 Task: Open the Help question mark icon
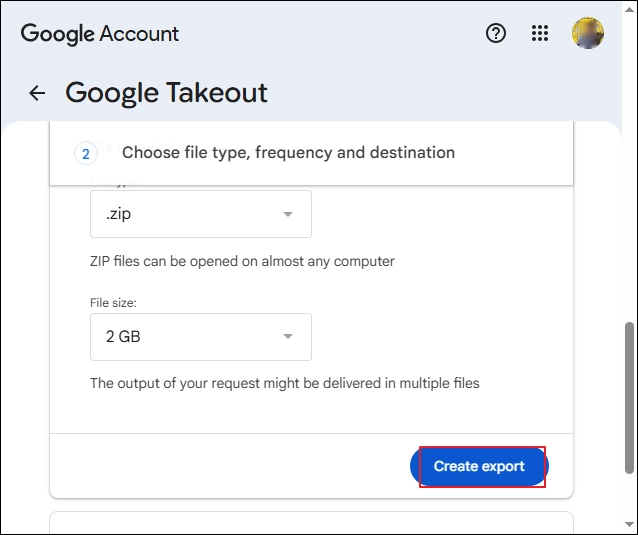point(496,33)
